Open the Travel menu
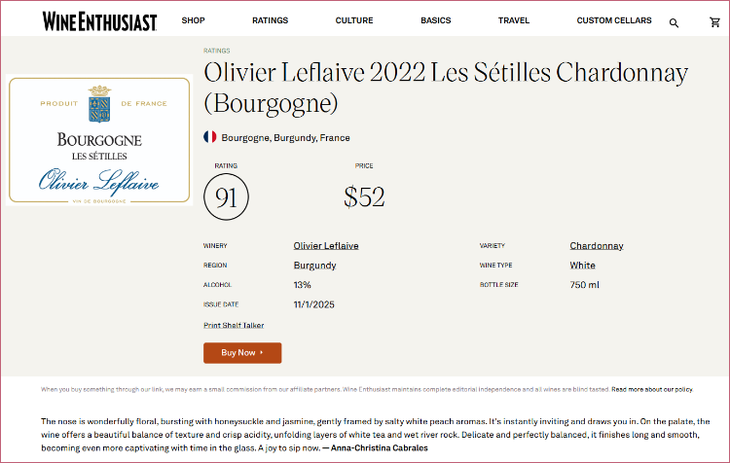The height and width of the screenshot is (463, 730). pyautogui.click(x=514, y=21)
